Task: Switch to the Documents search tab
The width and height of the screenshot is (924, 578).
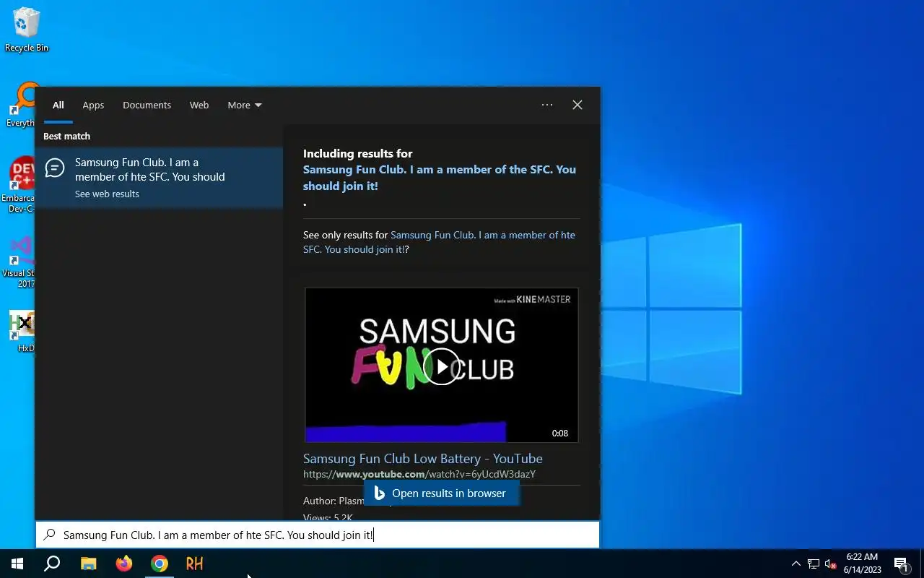Action: point(147,105)
